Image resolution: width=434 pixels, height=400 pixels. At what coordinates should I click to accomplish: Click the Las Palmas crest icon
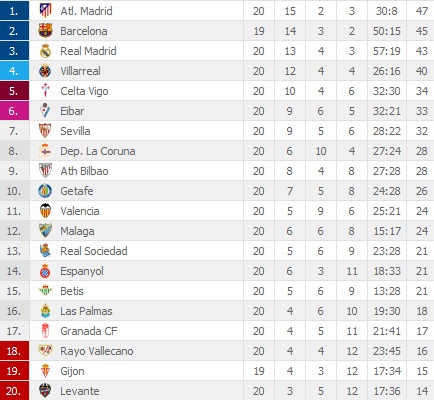(45, 311)
